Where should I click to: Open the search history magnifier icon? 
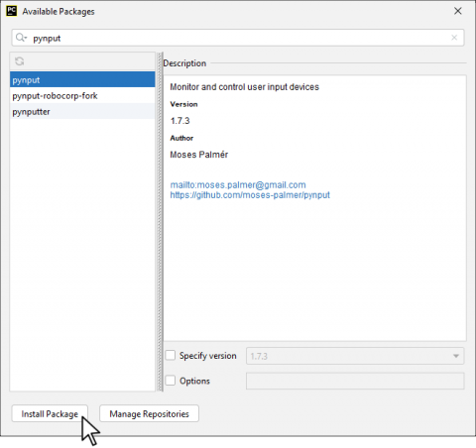pos(21,38)
